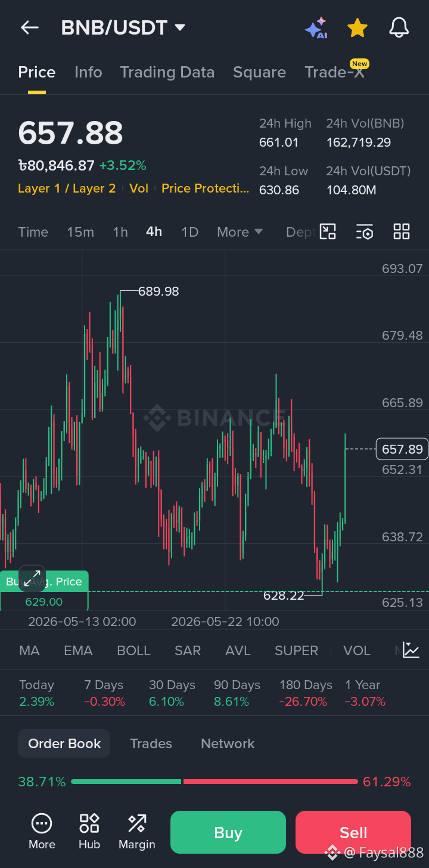The height and width of the screenshot is (868, 429).
Task: Toggle the SUPER indicator
Action: [296, 650]
